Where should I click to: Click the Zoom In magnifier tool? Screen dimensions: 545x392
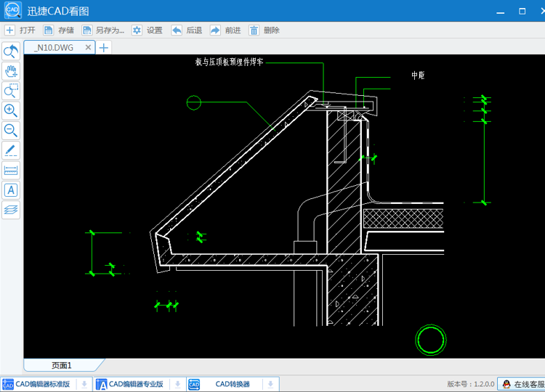(11, 111)
